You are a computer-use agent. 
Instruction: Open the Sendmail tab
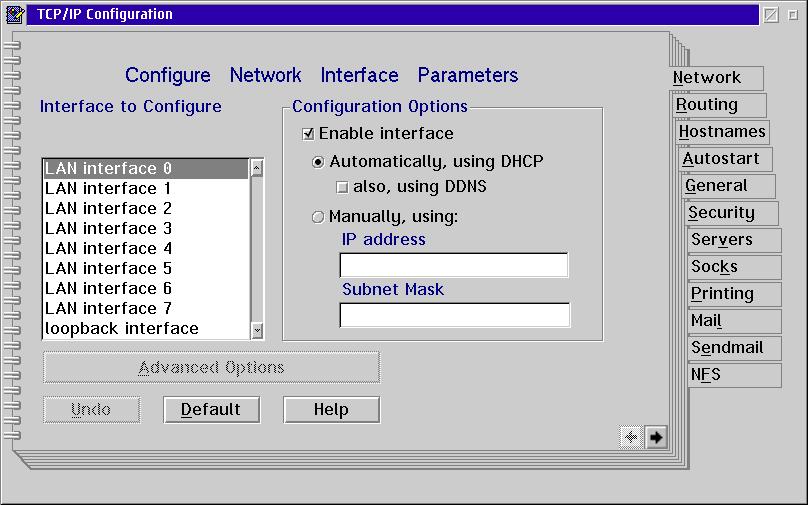click(x=727, y=348)
